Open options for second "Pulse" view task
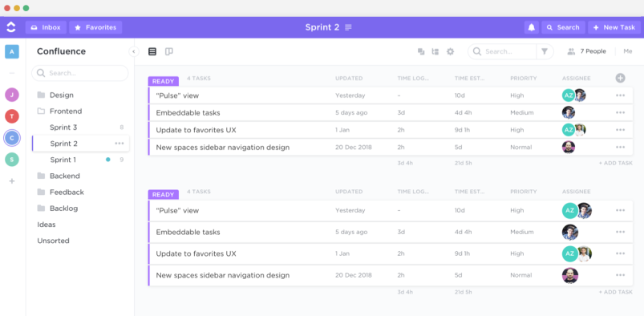 tap(620, 210)
